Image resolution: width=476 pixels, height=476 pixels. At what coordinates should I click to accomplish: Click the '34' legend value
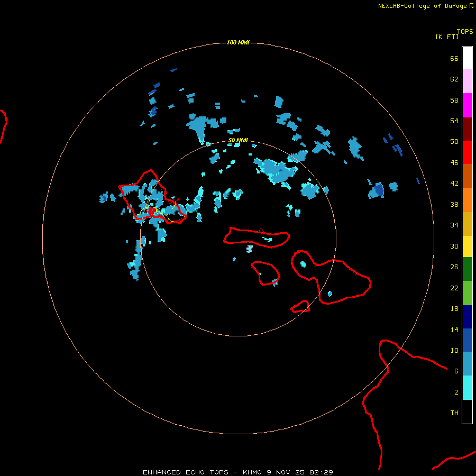(454, 225)
